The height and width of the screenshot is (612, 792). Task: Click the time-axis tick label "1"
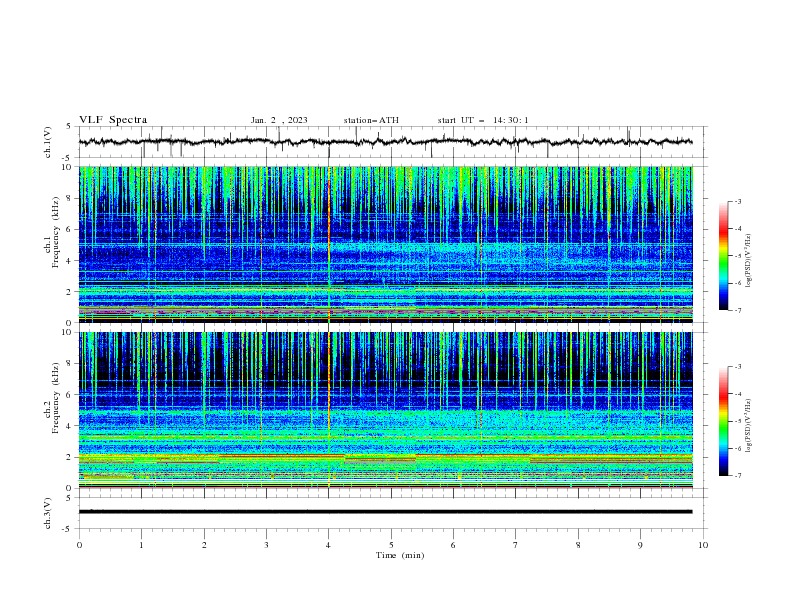(141, 545)
